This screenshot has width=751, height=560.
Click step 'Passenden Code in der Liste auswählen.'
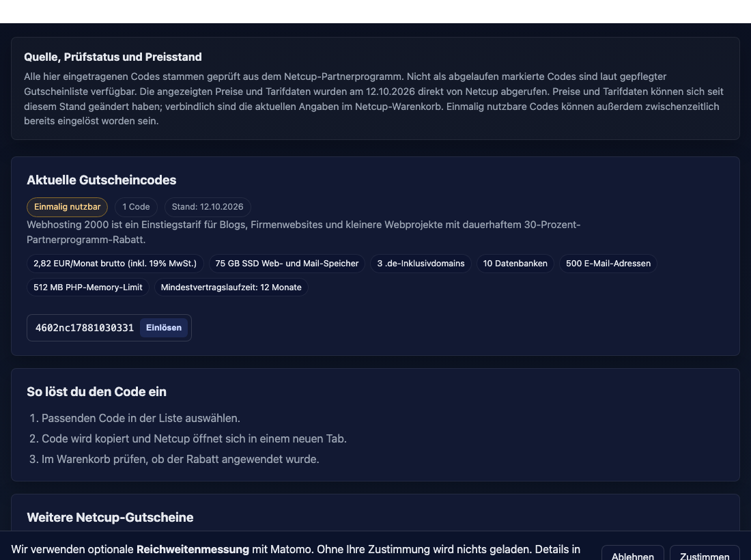click(141, 418)
